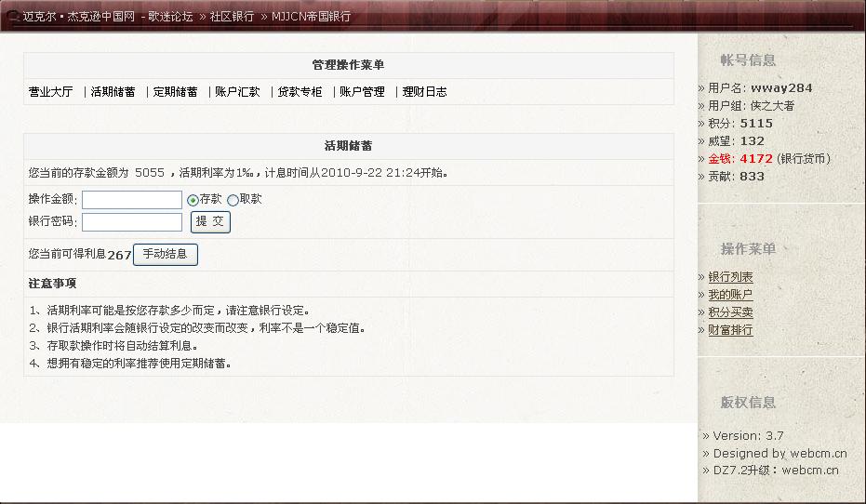Open the 银行列表 sidebar link

[731, 276]
